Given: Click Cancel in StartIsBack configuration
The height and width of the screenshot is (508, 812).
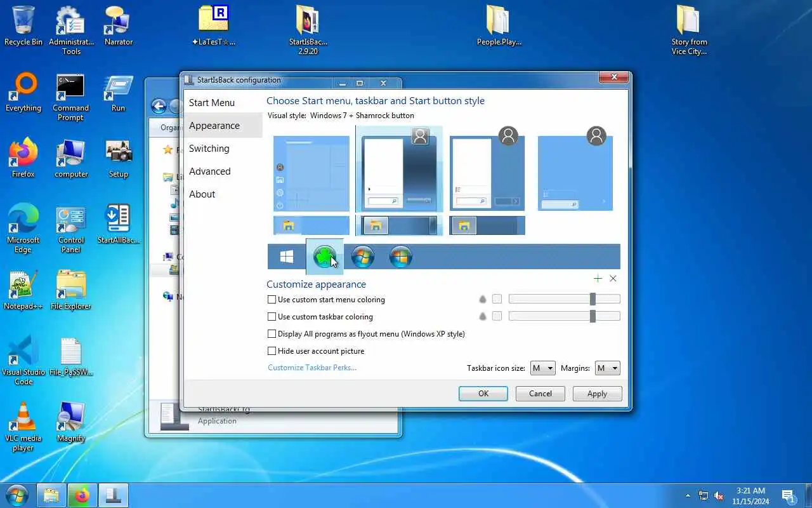Looking at the screenshot, I should 540,394.
